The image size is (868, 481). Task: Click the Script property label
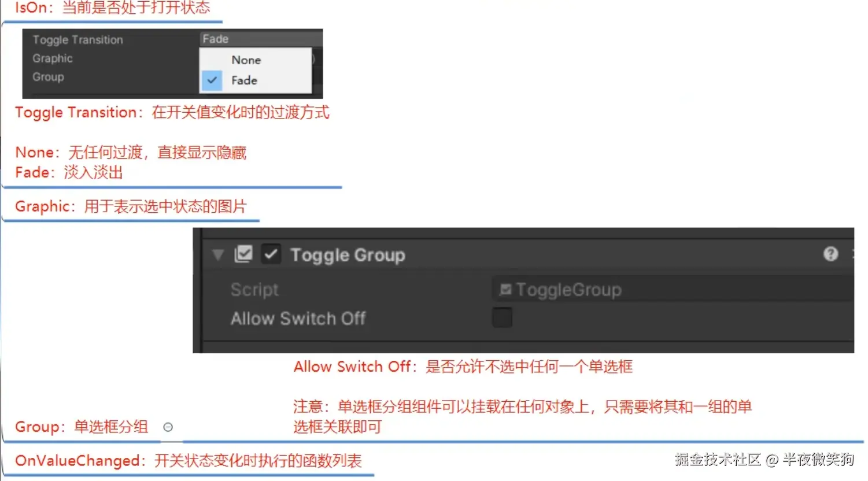coord(254,290)
